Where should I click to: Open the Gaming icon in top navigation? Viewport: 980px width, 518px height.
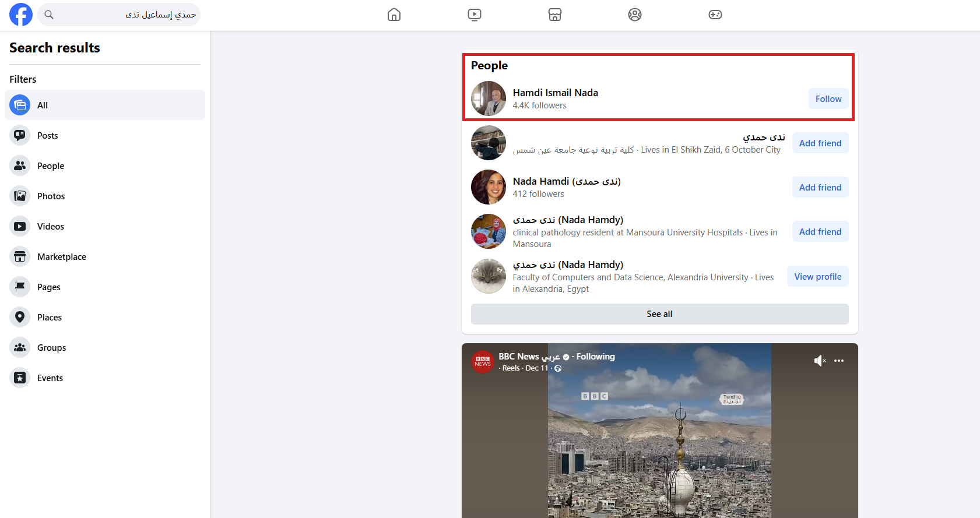pyautogui.click(x=715, y=15)
